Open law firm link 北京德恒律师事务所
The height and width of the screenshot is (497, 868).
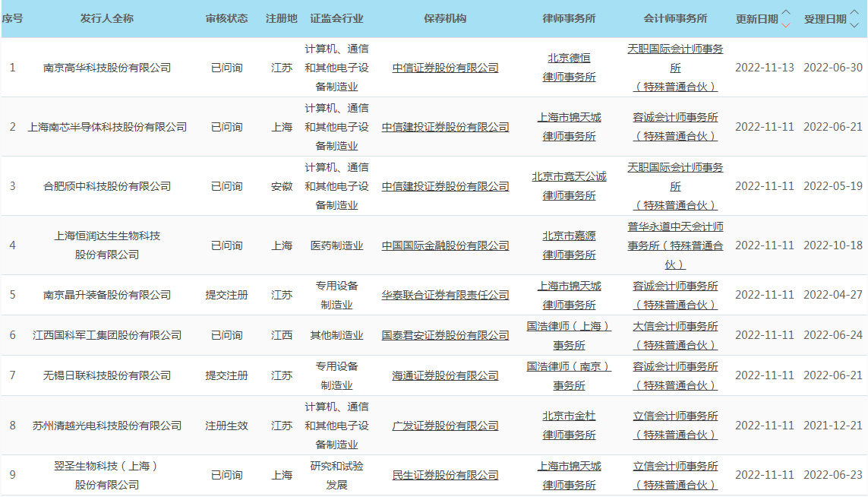(x=569, y=68)
